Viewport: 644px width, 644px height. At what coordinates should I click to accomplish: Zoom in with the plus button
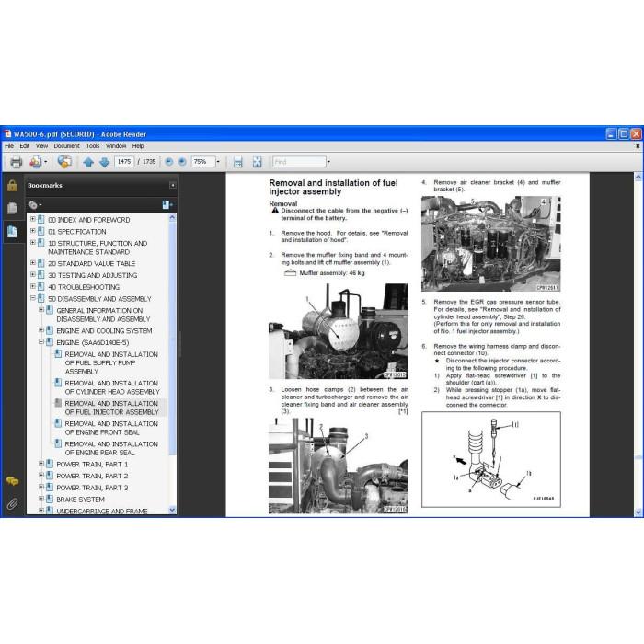coord(182,162)
